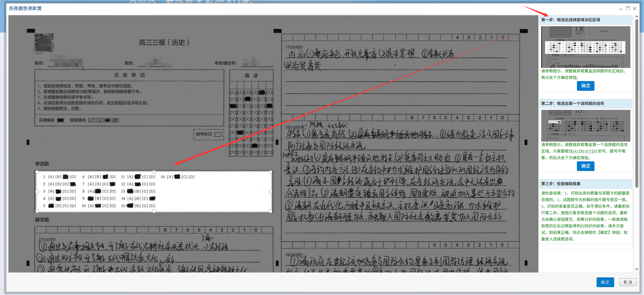Click the 第一步 example thumbnail image

[x=586, y=47]
